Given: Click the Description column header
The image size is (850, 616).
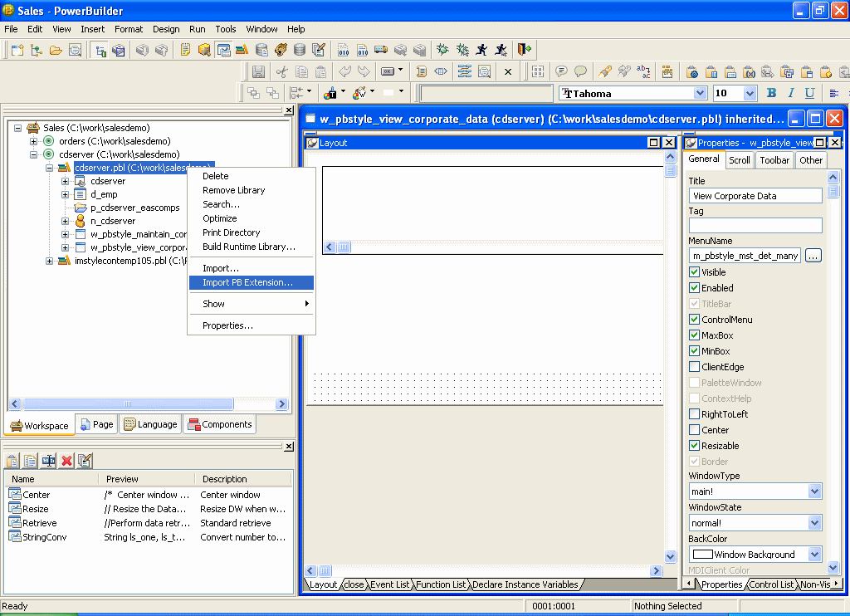Looking at the screenshot, I should pos(243,479).
